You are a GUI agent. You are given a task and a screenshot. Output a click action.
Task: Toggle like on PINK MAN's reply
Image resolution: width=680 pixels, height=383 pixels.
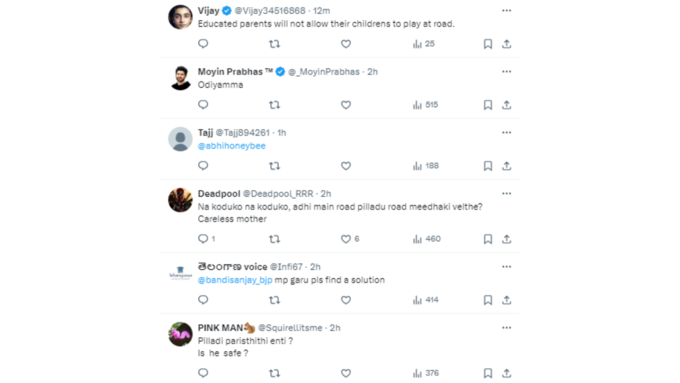pyautogui.click(x=346, y=373)
